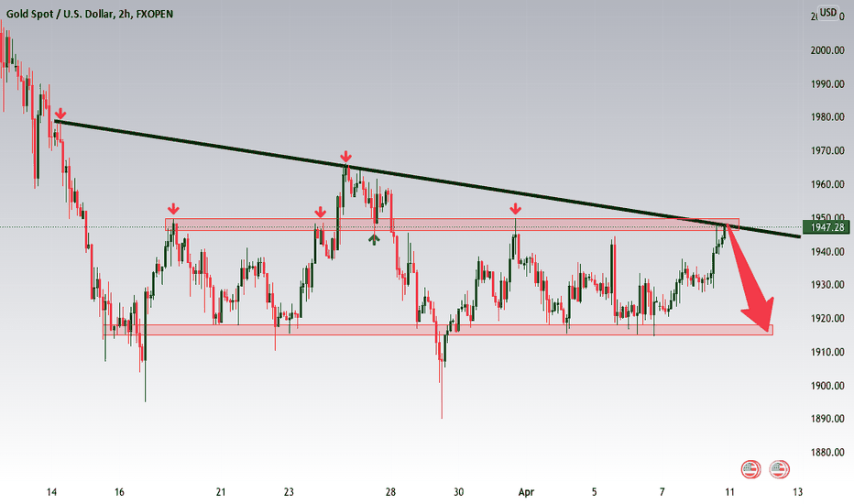Click the 1990.00 price axis label
Image resolution: width=854 pixels, height=504 pixels.
827,84
